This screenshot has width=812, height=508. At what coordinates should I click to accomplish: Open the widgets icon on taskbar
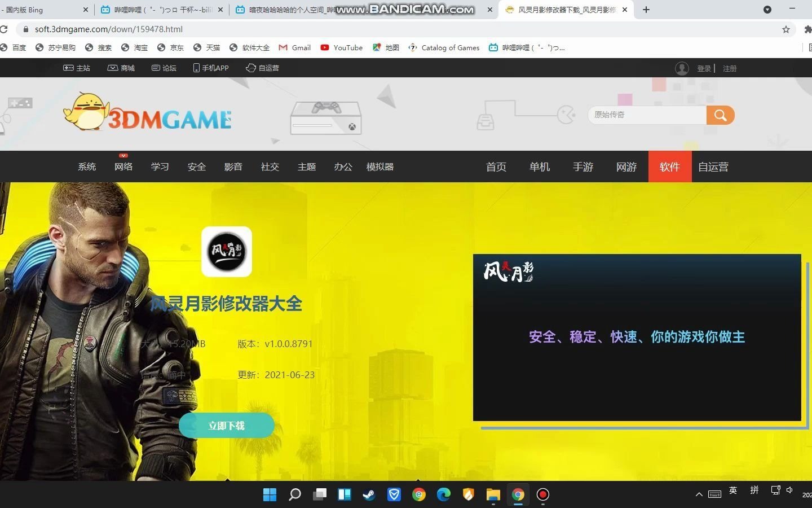345,494
